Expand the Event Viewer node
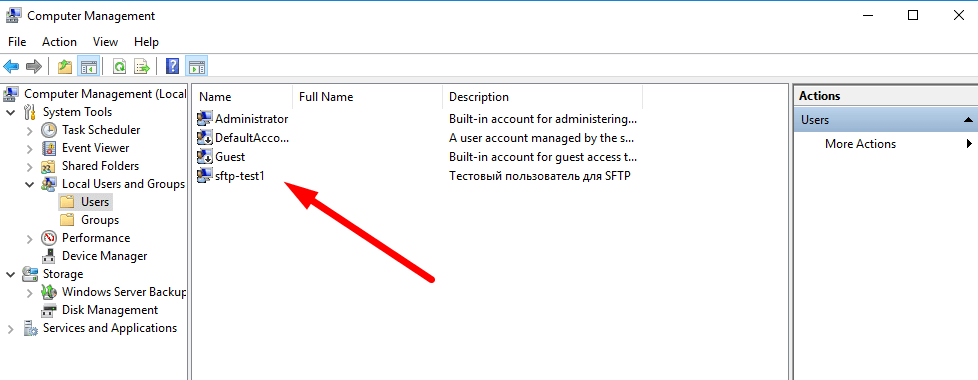Viewport: 978px width, 380px height. click(29, 149)
